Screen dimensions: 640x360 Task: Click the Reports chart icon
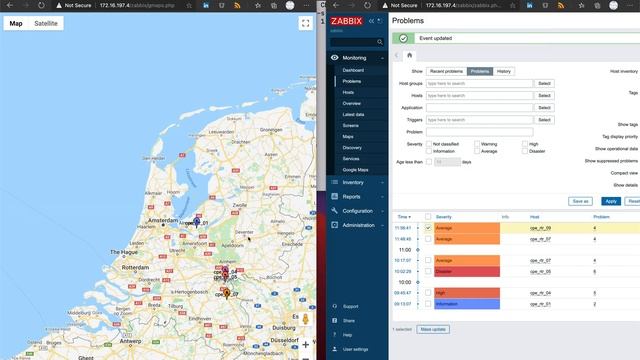(x=335, y=196)
